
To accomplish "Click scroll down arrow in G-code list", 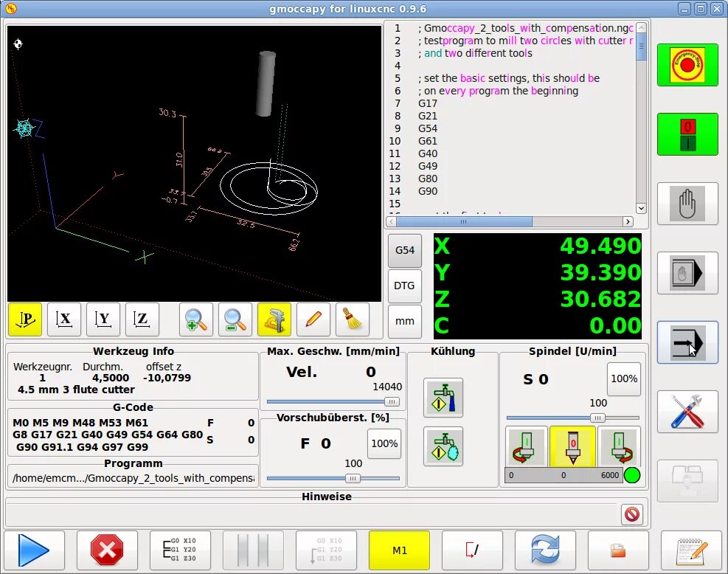I will (x=641, y=208).
